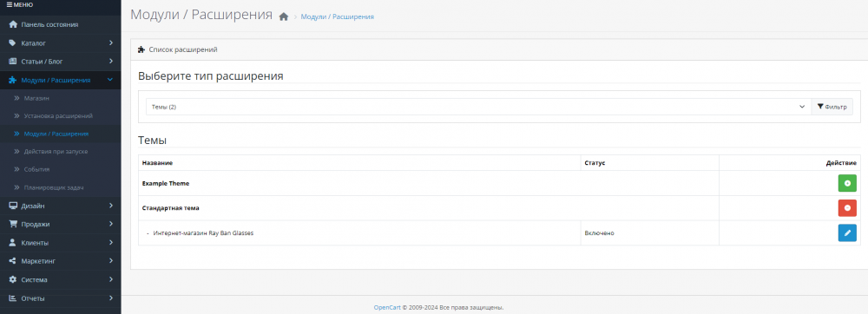The width and height of the screenshot is (868, 314).
Task: Expand the Маркетинг chevron
Action: point(111,261)
